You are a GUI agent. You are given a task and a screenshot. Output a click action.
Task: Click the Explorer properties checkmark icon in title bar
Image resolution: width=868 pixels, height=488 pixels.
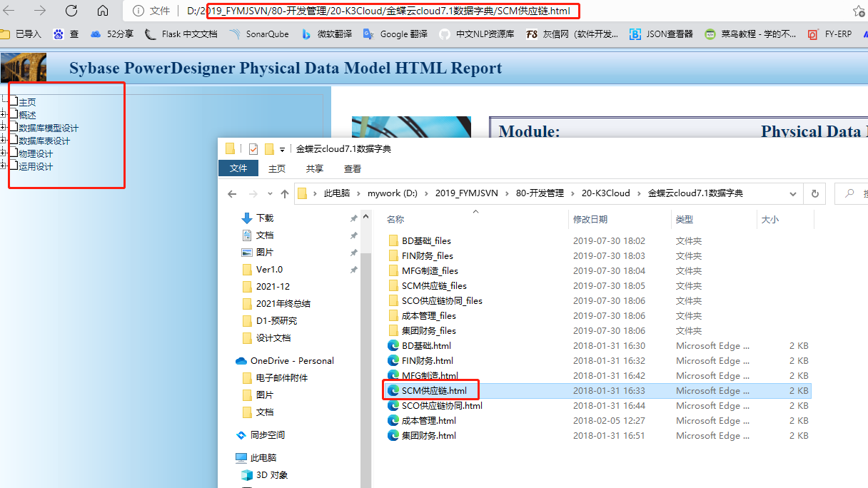tap(253, 148)
